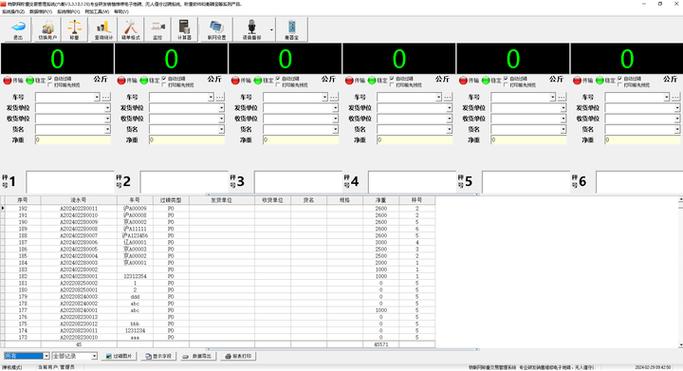This screenshot has width=683, height=371.
Task: Open the highlighted field dropdown left of 全部记录
Action: (x=46, y=356)
